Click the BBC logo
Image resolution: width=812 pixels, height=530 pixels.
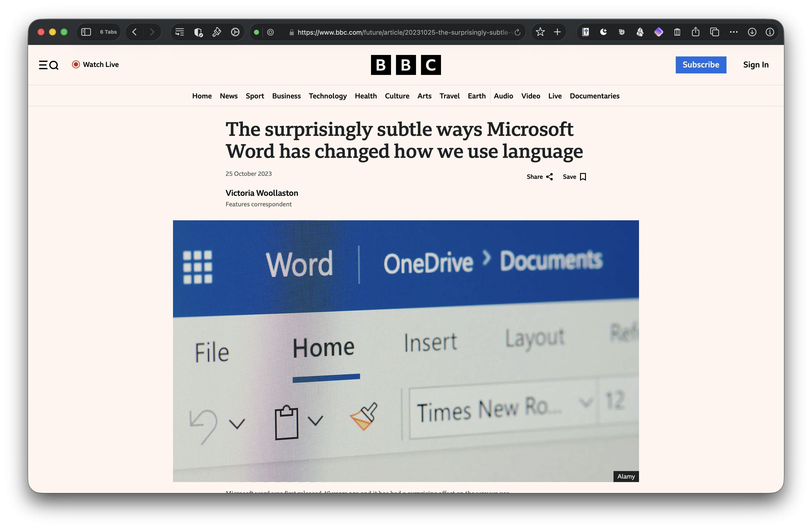click(406, 65)
